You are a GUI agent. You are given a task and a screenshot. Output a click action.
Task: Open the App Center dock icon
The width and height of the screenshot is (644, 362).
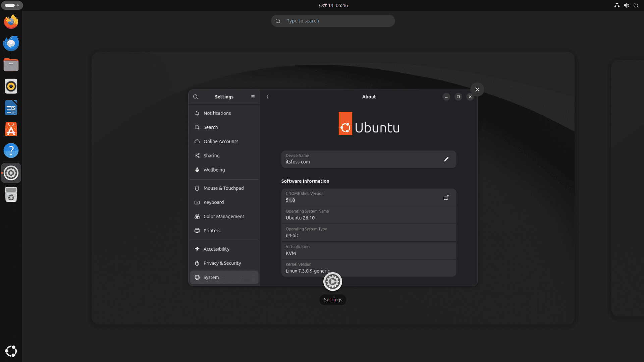click(x=11, y=129)
